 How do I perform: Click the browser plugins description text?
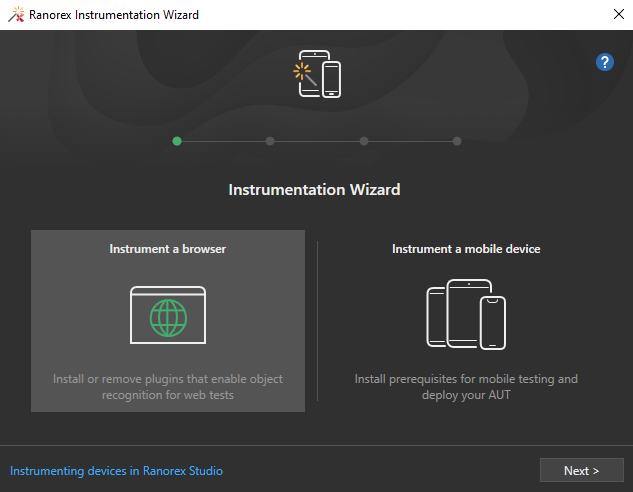(168, 387)
